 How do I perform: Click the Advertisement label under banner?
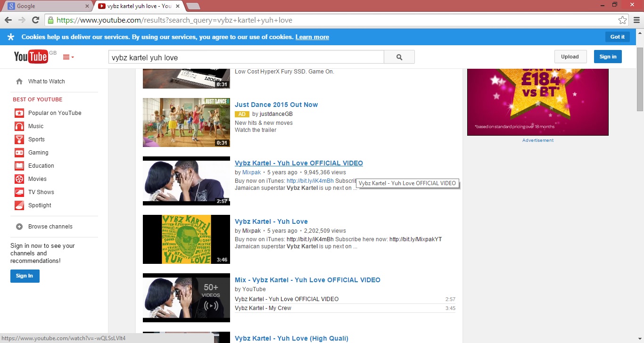pos(538,140)
